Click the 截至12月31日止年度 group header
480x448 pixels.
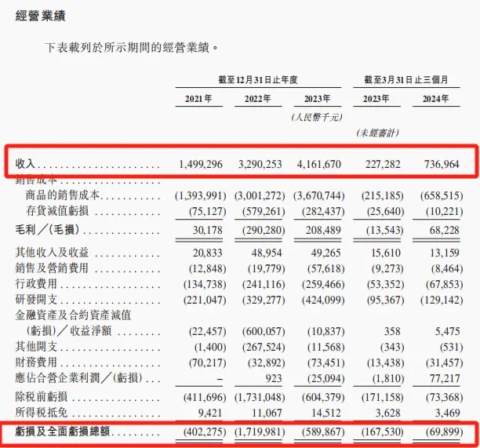coord(257,80)
